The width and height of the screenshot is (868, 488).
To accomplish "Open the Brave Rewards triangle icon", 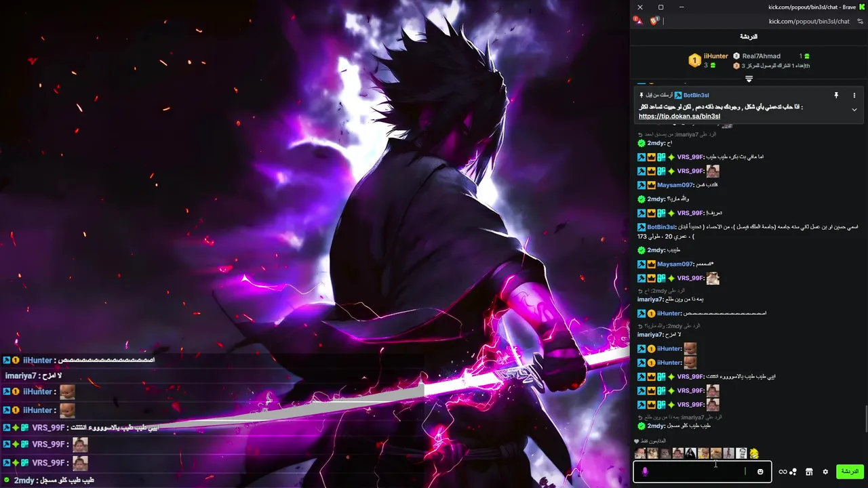I will [x=637, y=21].
